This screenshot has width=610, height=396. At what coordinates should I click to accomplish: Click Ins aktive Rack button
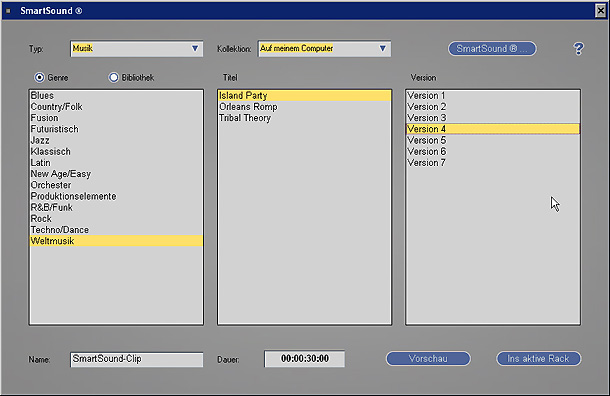tap(538, 359)
